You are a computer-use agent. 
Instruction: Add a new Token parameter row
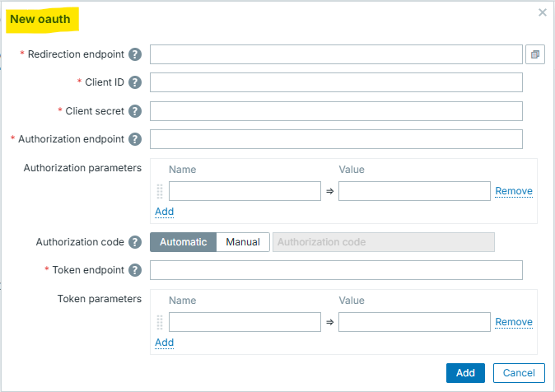(164, 343)
